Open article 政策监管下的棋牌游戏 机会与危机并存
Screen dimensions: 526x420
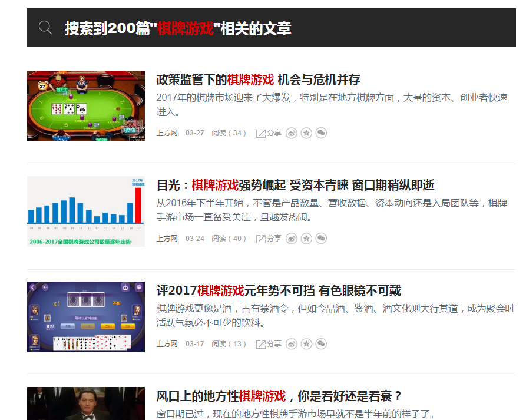coord(258,80)
